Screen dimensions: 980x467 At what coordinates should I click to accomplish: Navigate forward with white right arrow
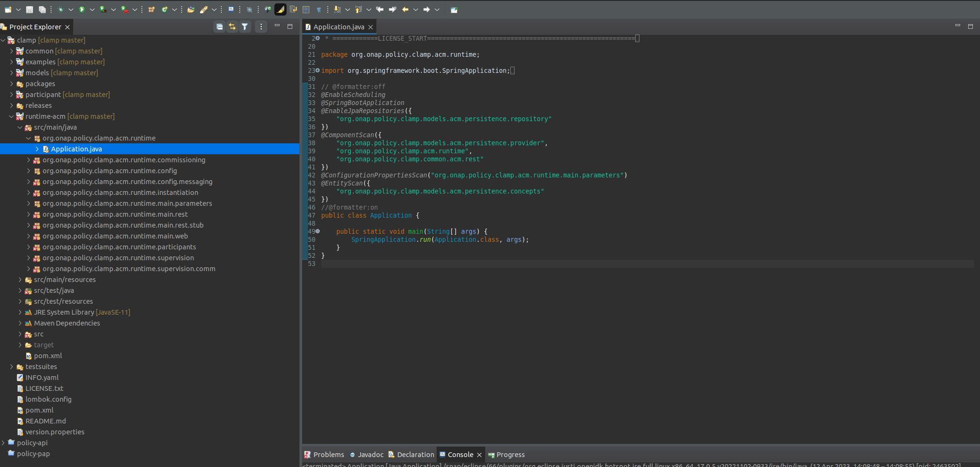(427, 9)
